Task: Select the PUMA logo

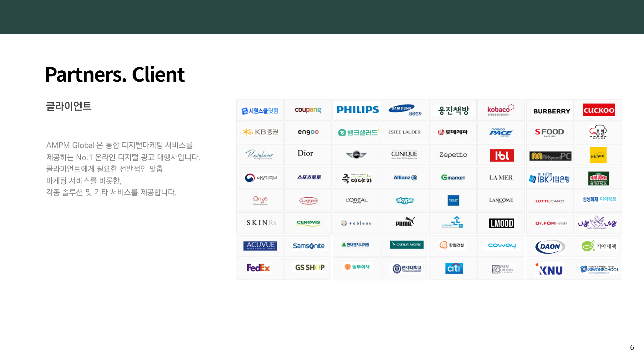Action: coord(405,222)
